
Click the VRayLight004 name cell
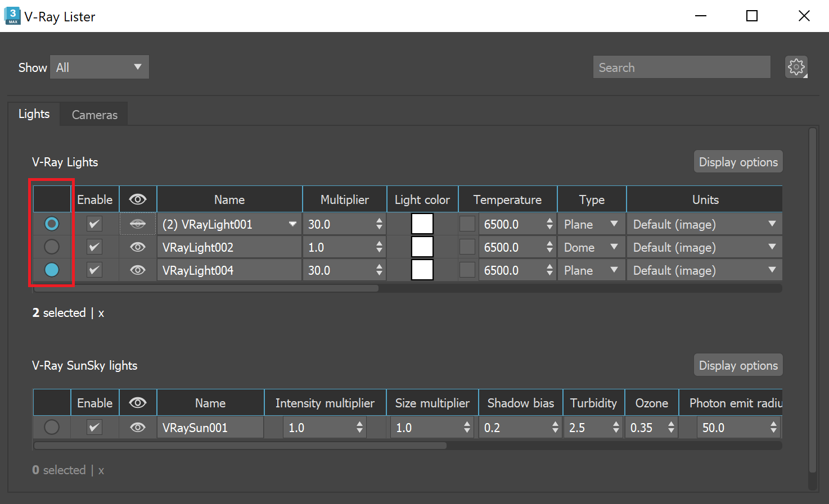(x=229, y=270)
